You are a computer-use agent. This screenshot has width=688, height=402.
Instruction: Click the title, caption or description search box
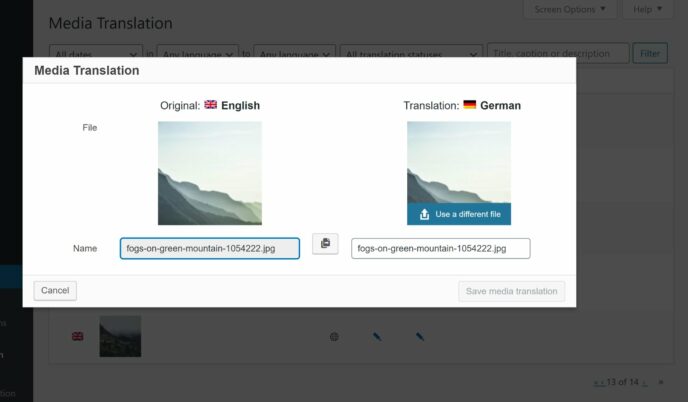[x=558, y=53]
